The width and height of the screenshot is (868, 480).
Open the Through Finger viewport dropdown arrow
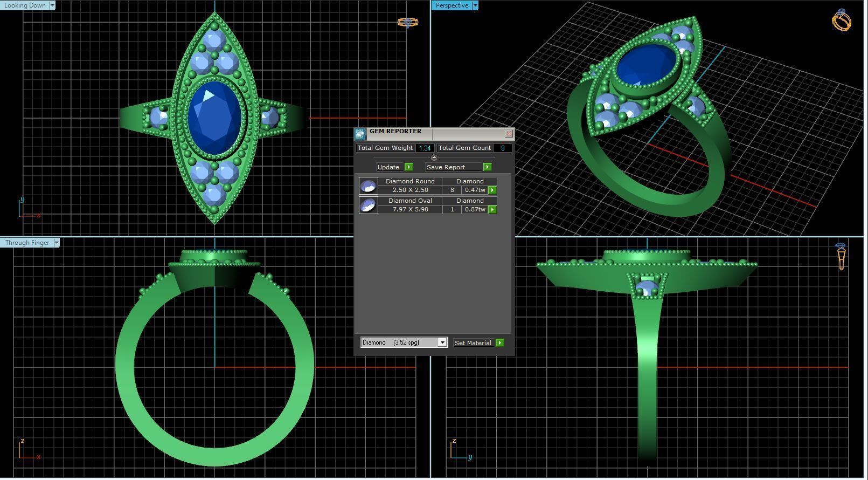click(57, 243)
